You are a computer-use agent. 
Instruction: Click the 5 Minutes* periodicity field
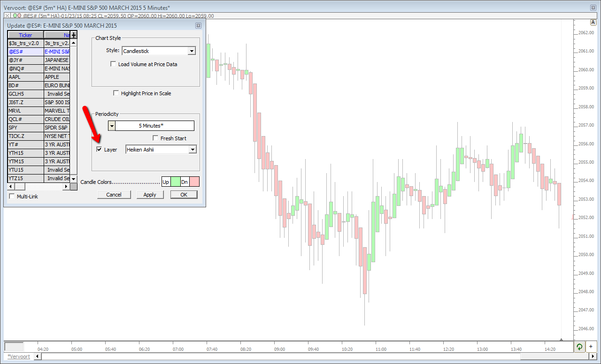pos(154,126)
